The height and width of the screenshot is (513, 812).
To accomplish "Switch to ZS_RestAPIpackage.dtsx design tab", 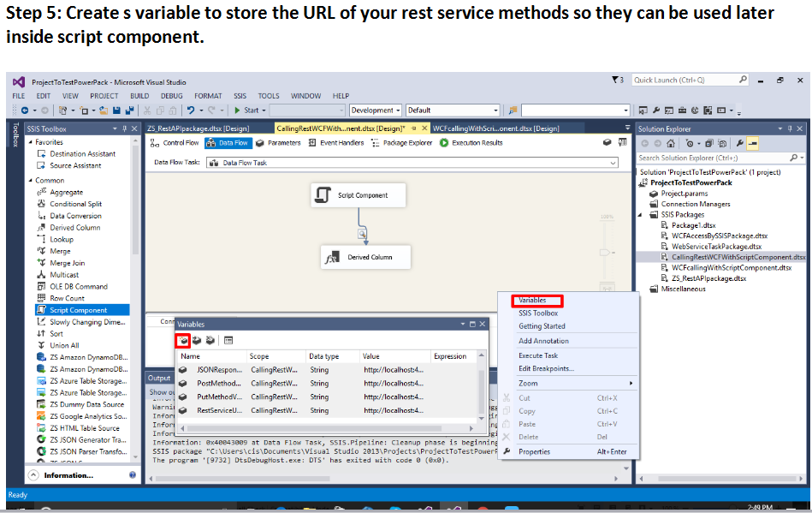I will [199, 128].
